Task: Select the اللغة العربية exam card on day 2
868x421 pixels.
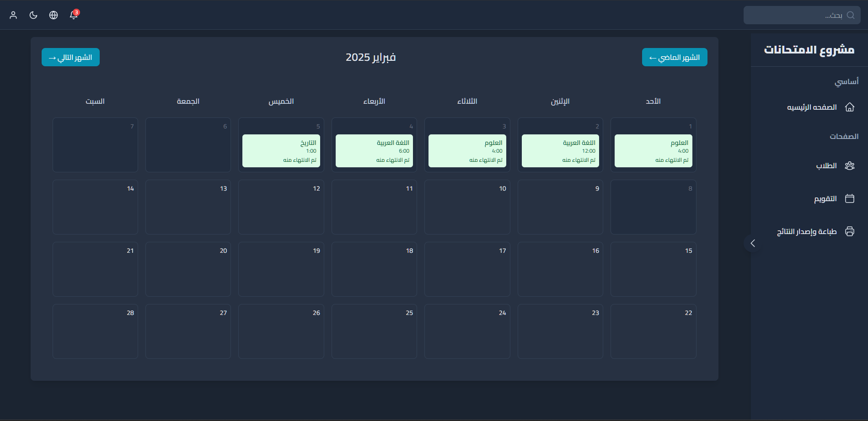Action: click(560, 151)
